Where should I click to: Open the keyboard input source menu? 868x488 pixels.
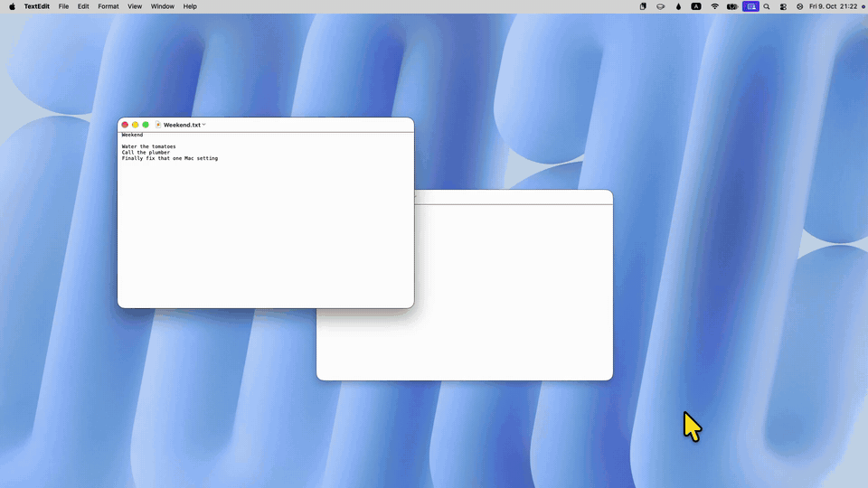pyautogui.click(x=696, y=6)
